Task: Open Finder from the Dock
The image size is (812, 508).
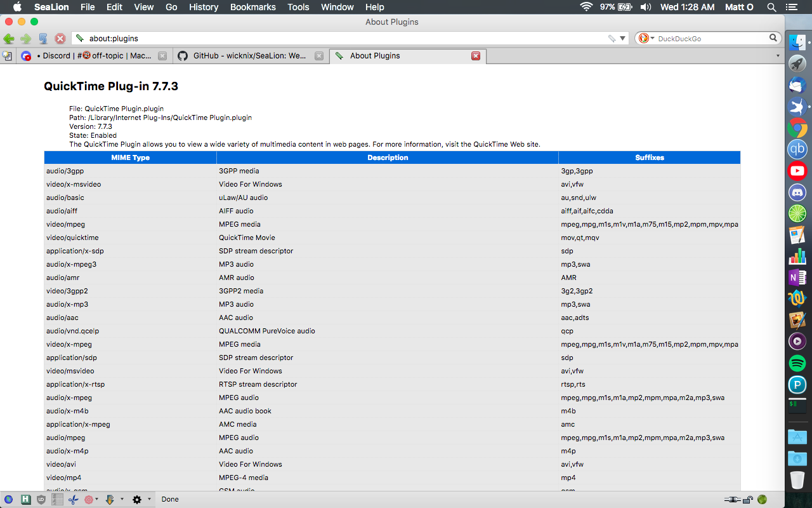Action: click(x=797, y=43)
